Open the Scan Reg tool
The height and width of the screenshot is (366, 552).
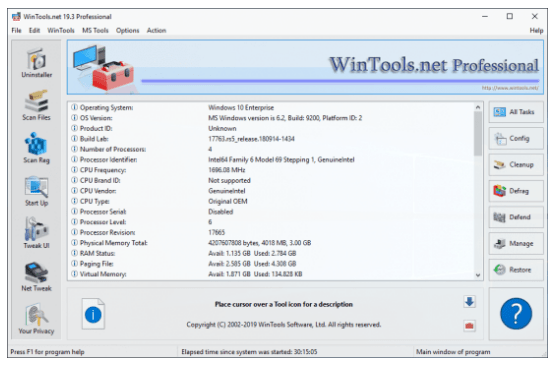coord(36,148)
